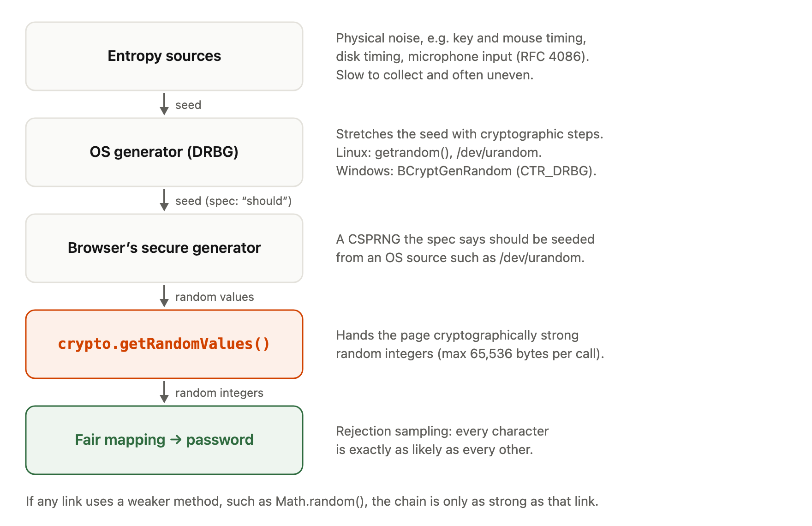The width and height of the screenshot is (812, 526).
Task: Select the "OS generator (DRBG)" box
Action: [x=164, y=152]
